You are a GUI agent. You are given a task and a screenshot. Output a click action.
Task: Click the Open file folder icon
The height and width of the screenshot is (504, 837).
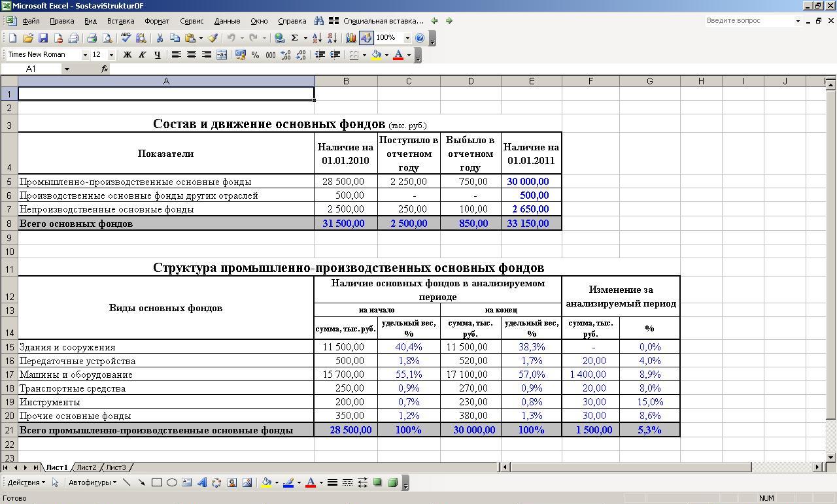point(28,39)
